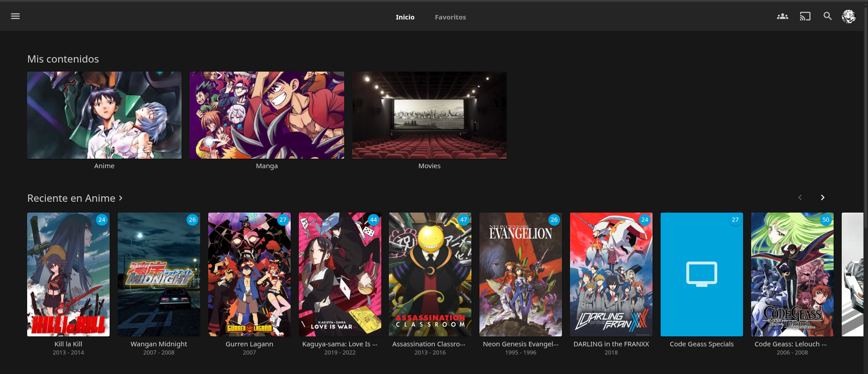The height and width of the screenshot is (374, 868).
Task: Click the 47 badge on Assassination Classroom
Action: [x=464, y=220]
